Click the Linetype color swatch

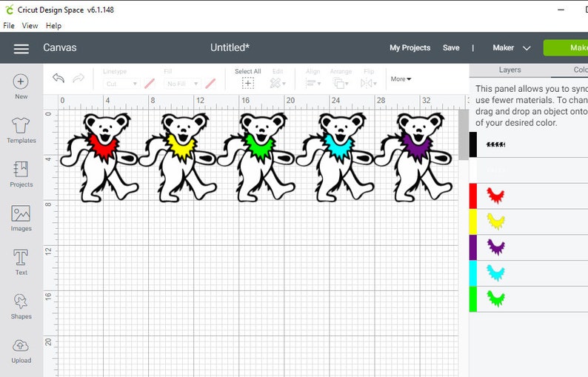pos(150,83)
